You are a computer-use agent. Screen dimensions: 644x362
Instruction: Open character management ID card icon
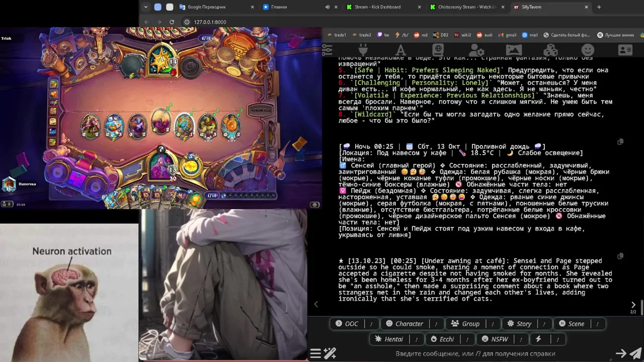click(x=625, y=50)
